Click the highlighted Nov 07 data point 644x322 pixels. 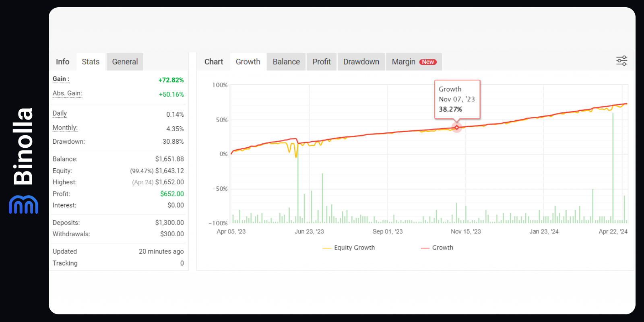(x=457, y=128)
